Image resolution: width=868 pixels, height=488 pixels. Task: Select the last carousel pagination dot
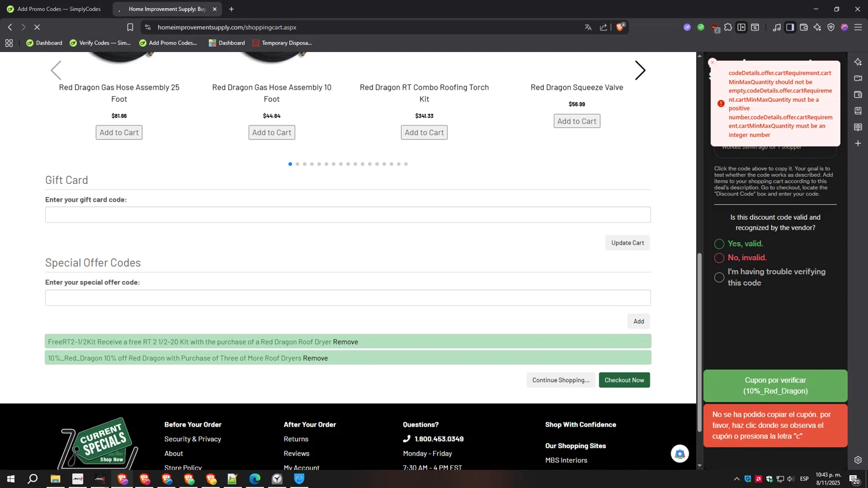[406, 164]
